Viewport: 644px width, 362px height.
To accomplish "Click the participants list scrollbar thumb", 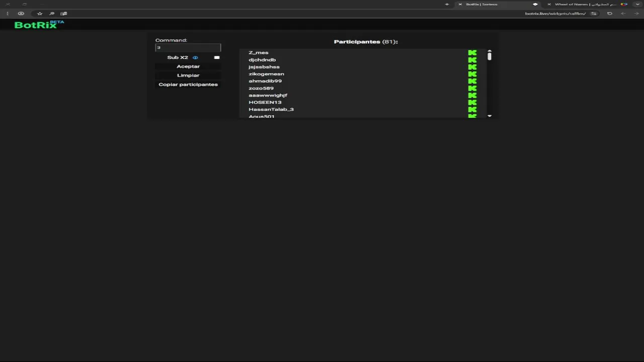I will (490, 56).
